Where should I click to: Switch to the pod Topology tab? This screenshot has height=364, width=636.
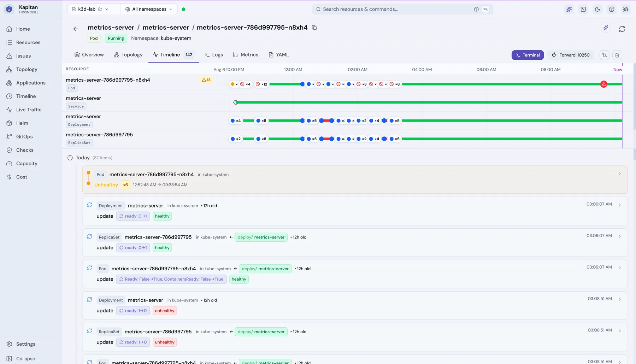coord(128,55)
